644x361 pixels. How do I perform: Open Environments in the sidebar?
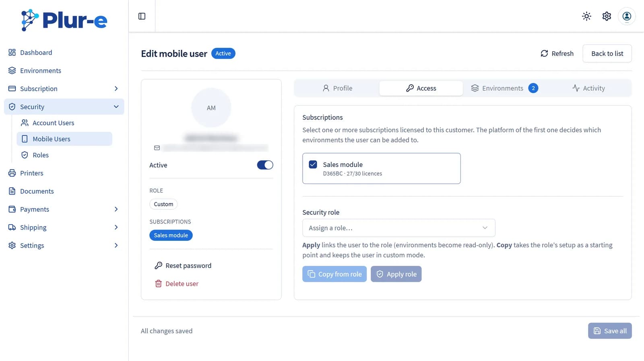[64, 70]
